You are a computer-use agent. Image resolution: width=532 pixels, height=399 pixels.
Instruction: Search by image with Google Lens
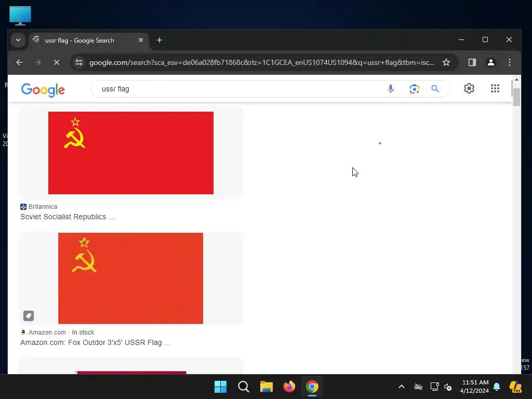tap(414, 89)
